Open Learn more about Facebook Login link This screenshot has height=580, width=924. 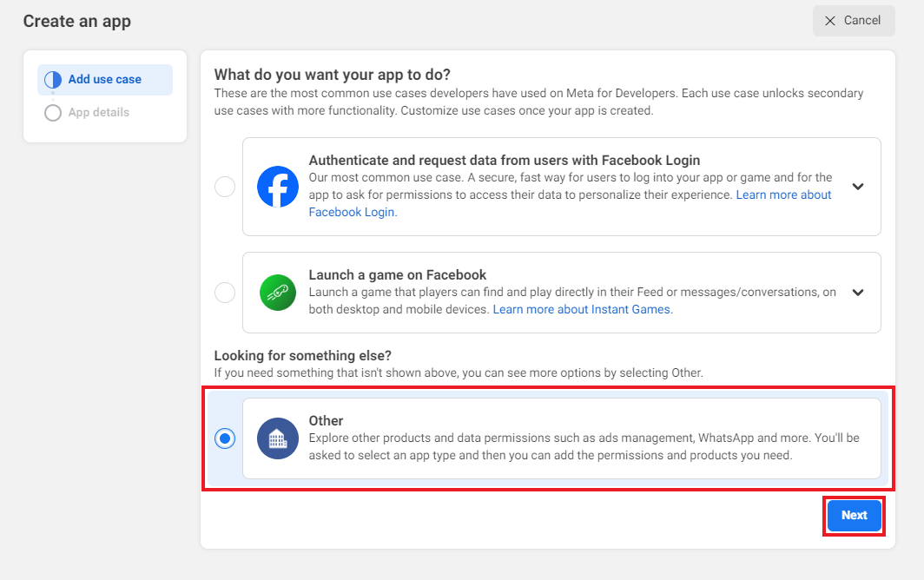pyautogui.click(x=783, y=195)
